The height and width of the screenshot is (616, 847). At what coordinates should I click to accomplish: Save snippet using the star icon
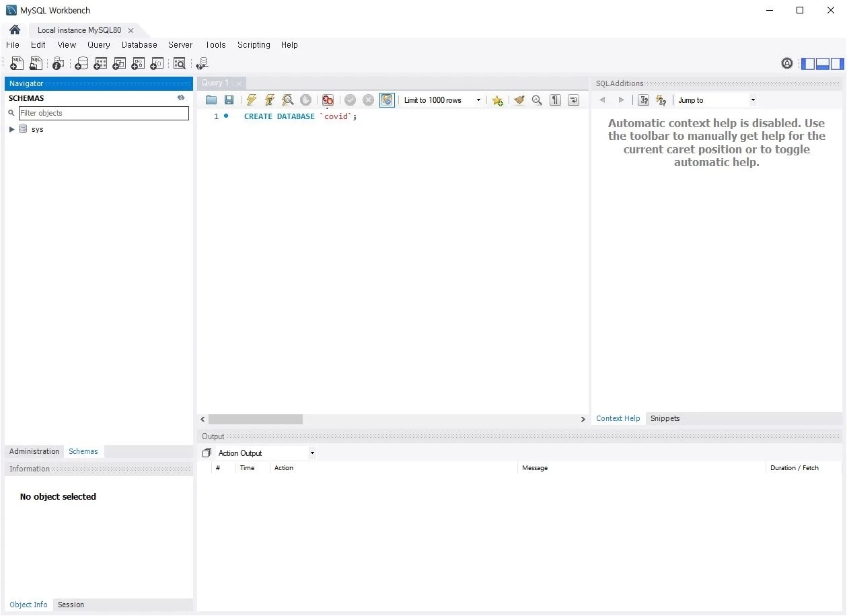(497, 100)
